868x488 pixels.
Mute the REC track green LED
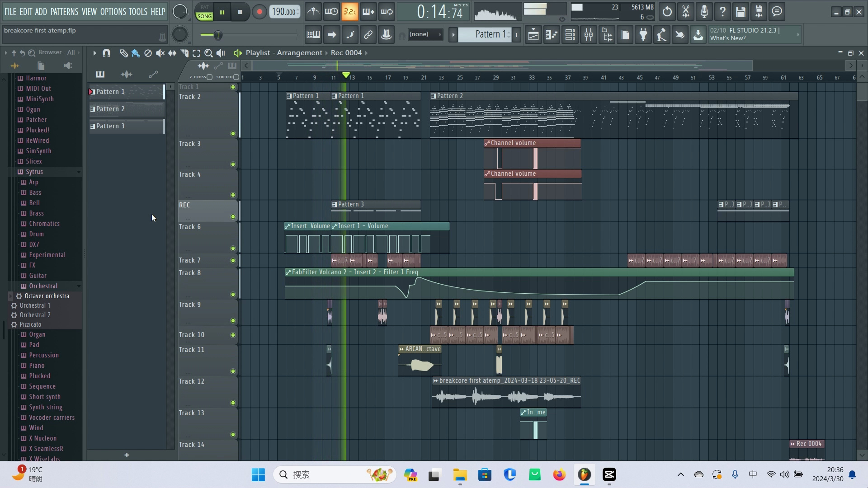coord(233,217)
